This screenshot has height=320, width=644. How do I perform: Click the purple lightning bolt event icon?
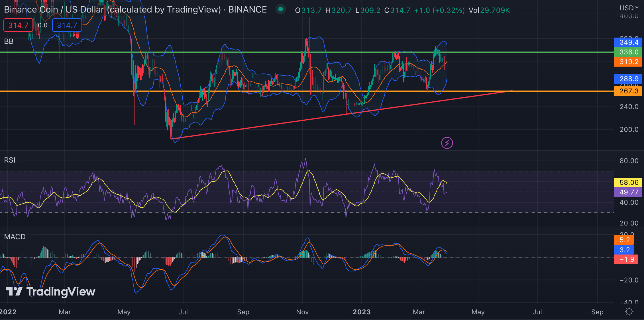[x=447, y=143]
